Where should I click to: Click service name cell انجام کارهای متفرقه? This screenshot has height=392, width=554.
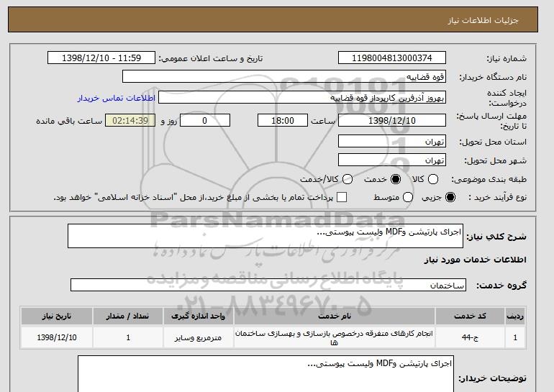tap(335, 337)
